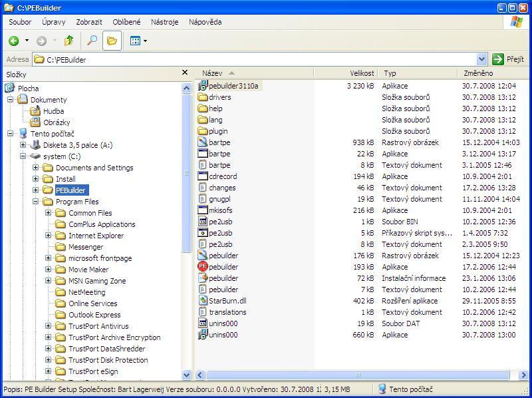
Task: Sort by the Velikost column header
Action: (x=346, y=73)
